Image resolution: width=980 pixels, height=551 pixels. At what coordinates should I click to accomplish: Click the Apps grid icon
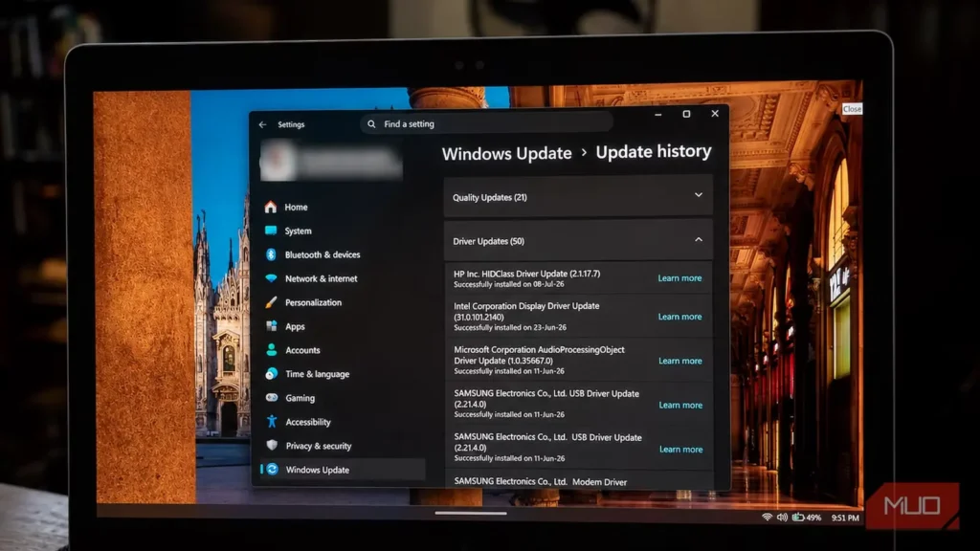click(271, 326)
